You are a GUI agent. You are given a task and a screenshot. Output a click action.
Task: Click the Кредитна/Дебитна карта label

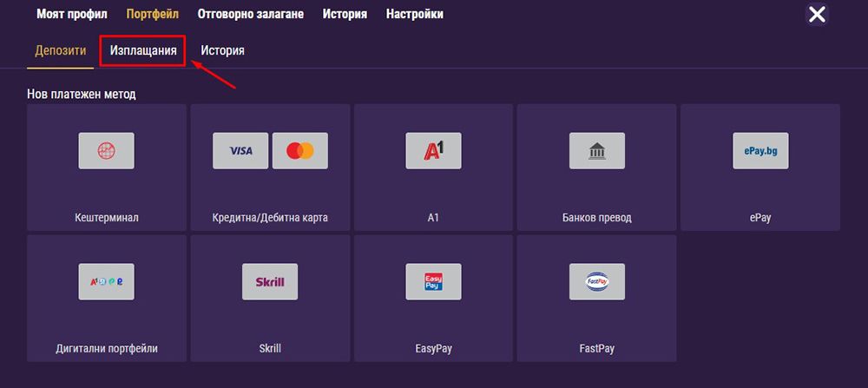point(270,218)
